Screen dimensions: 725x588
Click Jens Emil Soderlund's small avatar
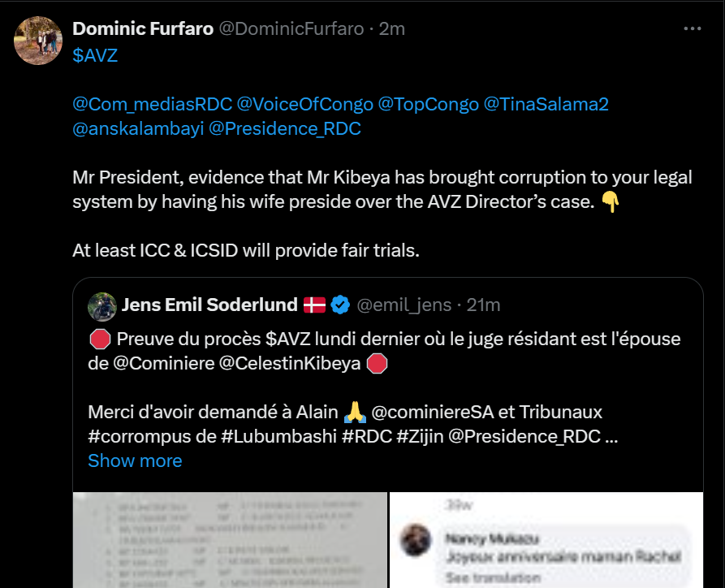tap(101, 305)
